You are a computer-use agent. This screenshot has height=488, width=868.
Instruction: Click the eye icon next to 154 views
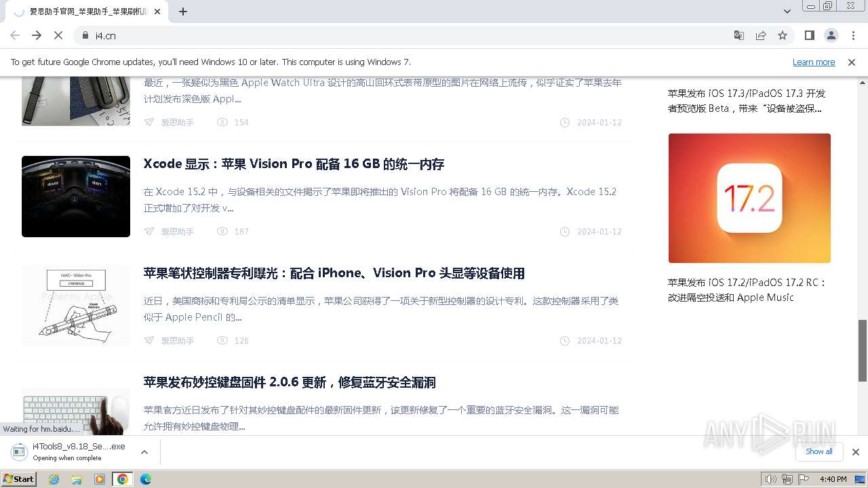pyautogui.click(x=222, y=123)
